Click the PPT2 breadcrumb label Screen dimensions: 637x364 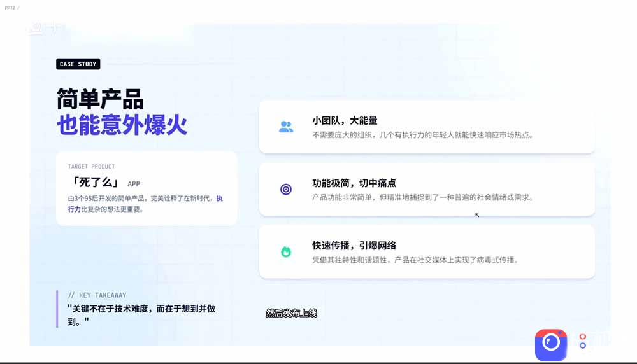[10, 8]
